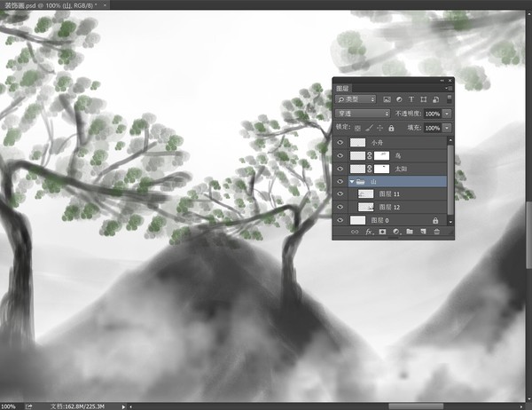Viewport: 532px width, 410px height.
Task: Create new fill or adjustment layer
Action: (x=396, y=232)
